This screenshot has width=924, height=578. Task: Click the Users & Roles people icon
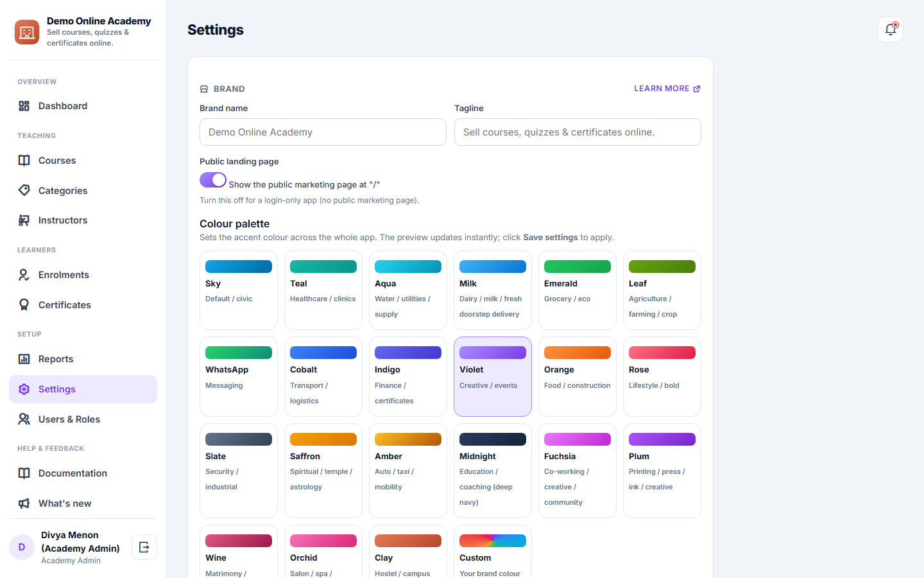click(24, 419)
